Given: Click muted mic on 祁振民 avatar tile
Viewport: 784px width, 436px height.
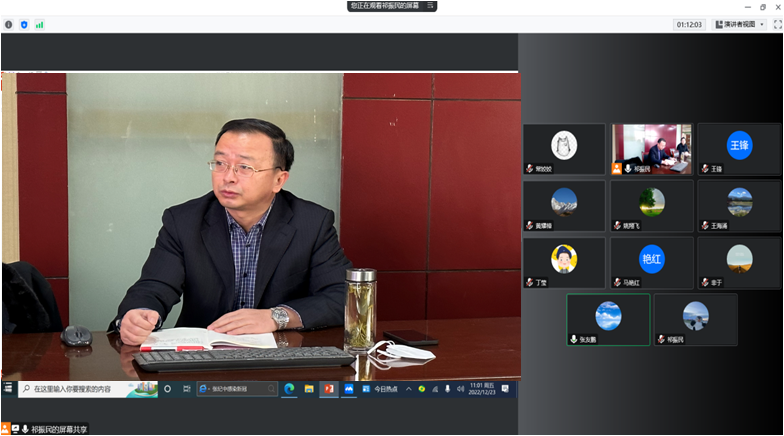Looking at the screenshot, I should [661, 339].
